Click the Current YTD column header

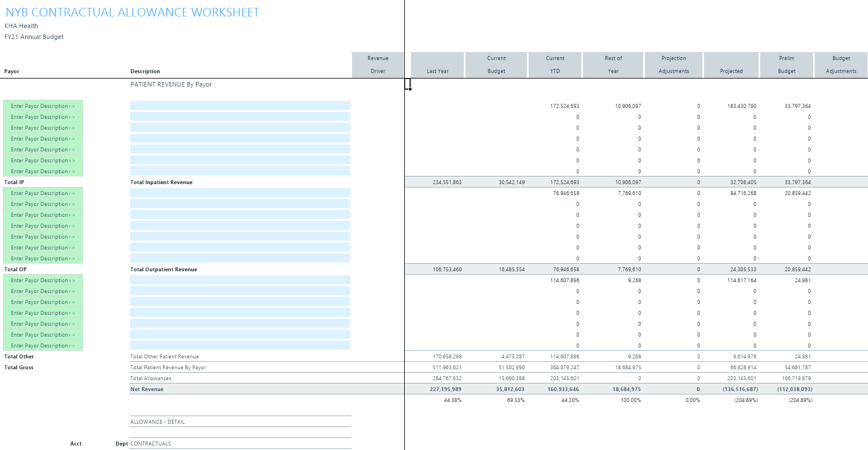pos(555,65)
